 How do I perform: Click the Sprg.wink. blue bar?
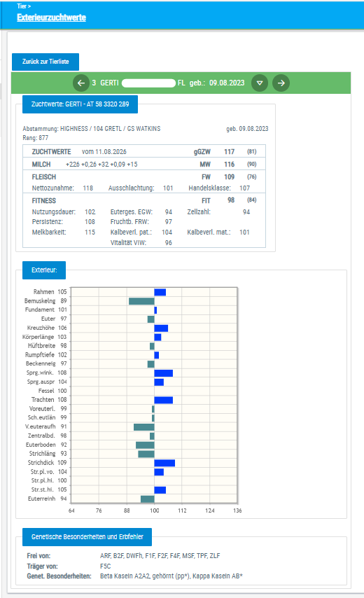pos(164,373)
